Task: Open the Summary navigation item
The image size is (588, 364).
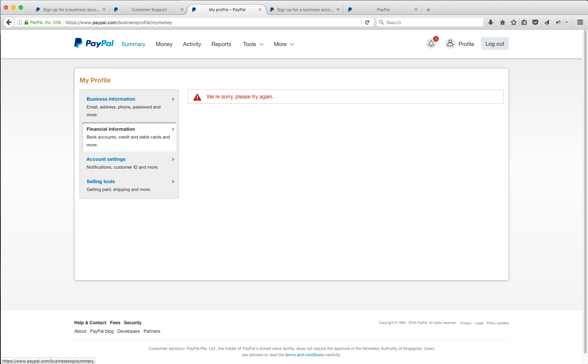Action: 133,44
